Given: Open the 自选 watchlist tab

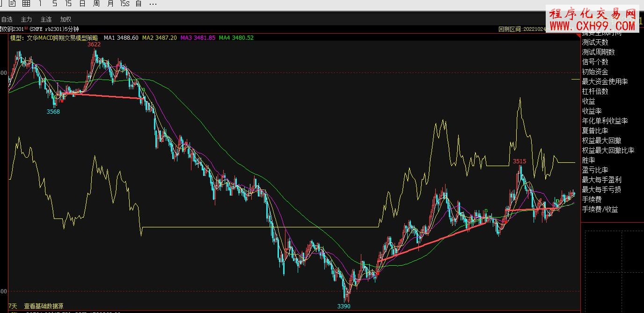Looking at the screenshot, I should (x=7, y=19).
